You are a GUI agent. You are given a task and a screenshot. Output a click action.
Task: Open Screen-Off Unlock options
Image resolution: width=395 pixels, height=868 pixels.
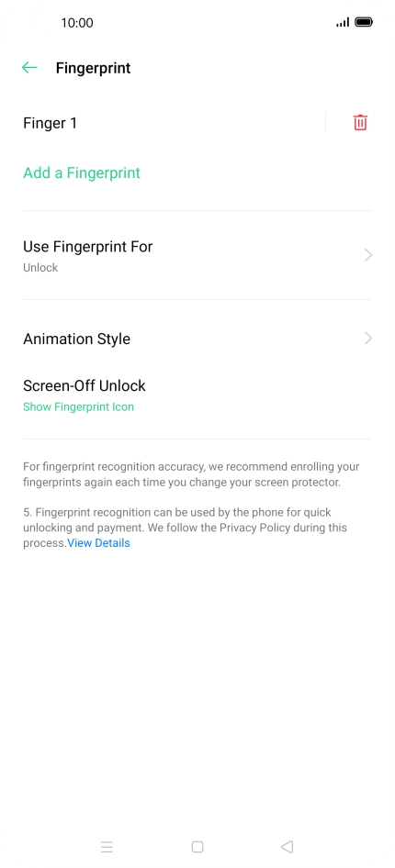click(x=197, y=395)
